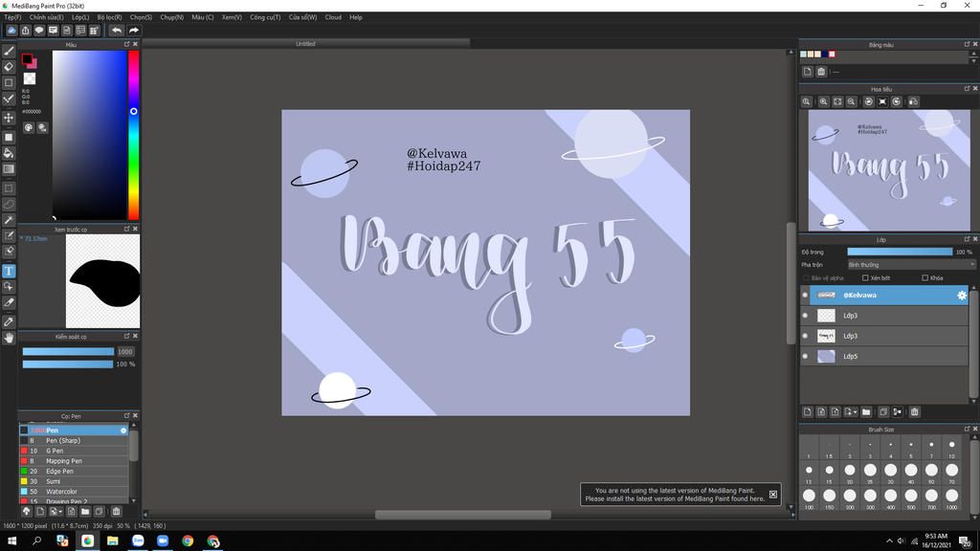Select the Hand pan tool
Viewport: 980px width, 551px height.
pyautogui.click(x=9, y=338)
